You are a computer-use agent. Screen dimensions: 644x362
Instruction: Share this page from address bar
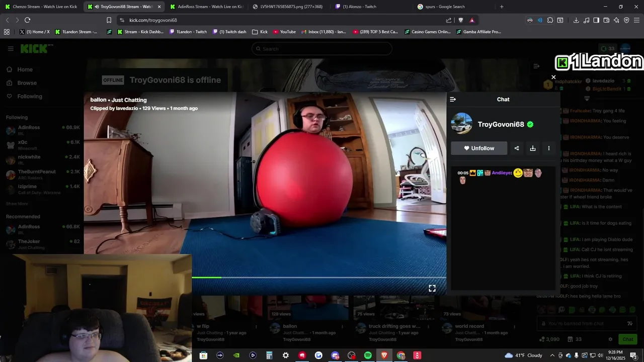449,20
